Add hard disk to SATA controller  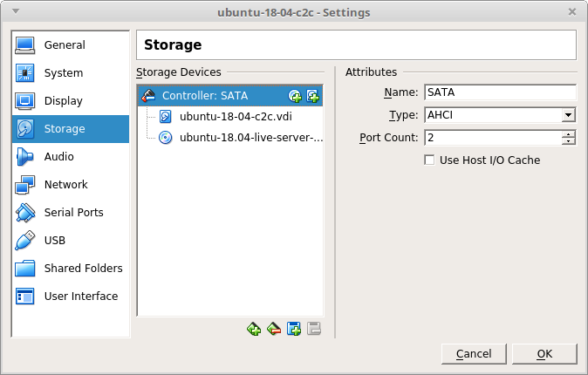pos(312,96)
